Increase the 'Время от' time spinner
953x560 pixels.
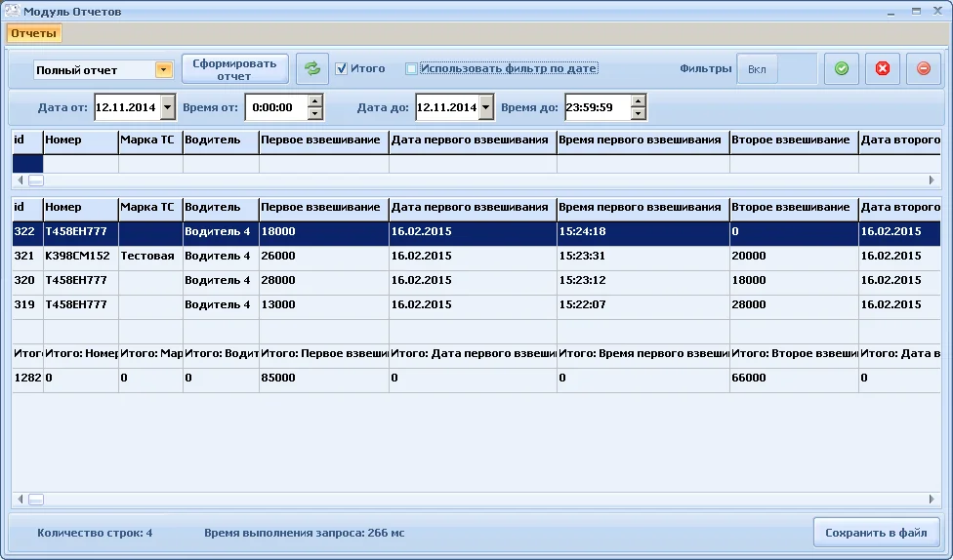pos(314,100)
